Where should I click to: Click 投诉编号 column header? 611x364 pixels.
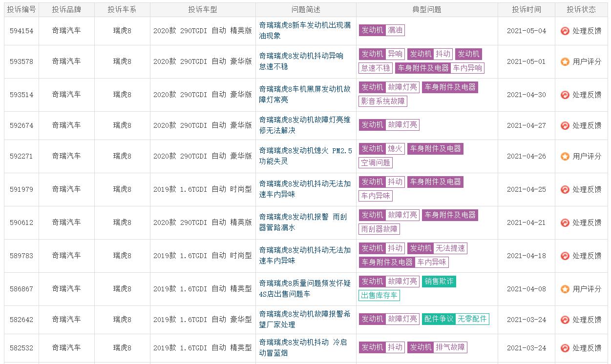tap(21, 9)
